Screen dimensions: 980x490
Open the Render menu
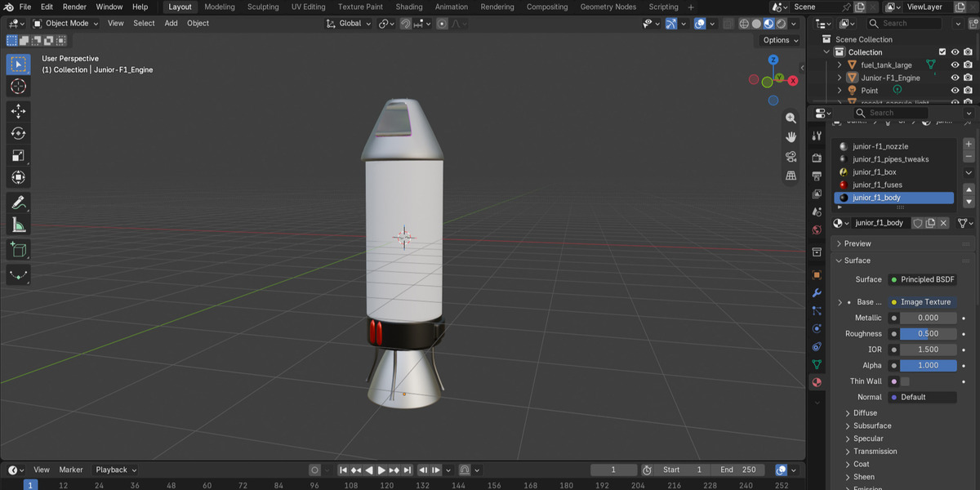tap(74, 7)
